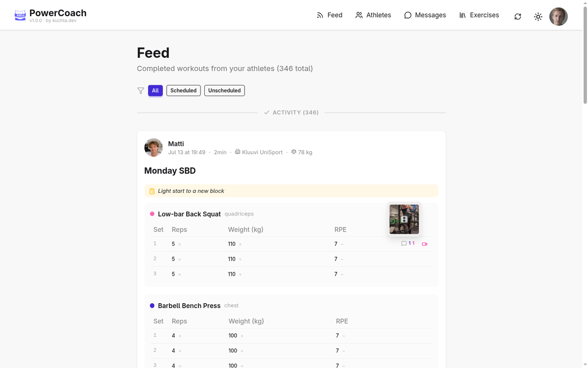Open the Barbell Bench Press exercise name
The image size is (588, 368).
point(189,306)
